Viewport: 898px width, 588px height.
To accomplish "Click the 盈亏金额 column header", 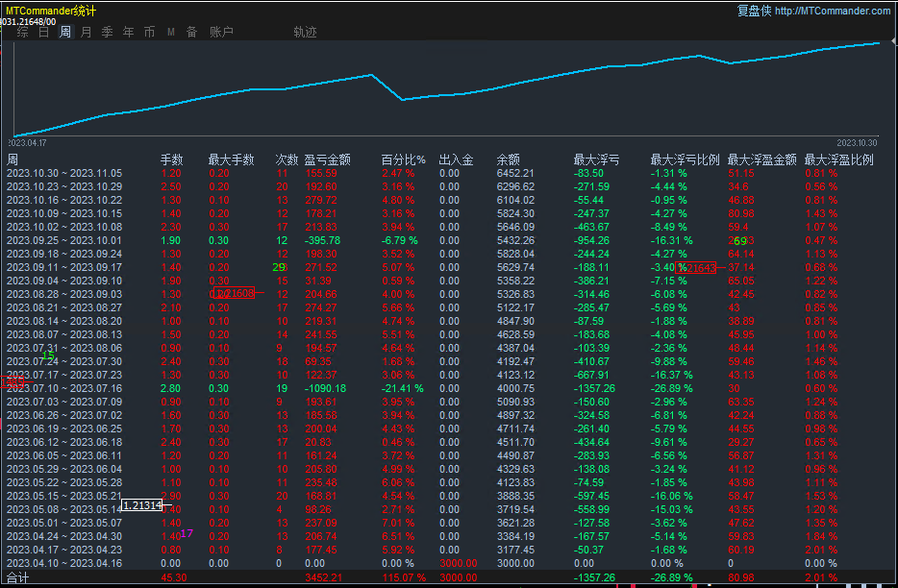I will click(327, 159).
